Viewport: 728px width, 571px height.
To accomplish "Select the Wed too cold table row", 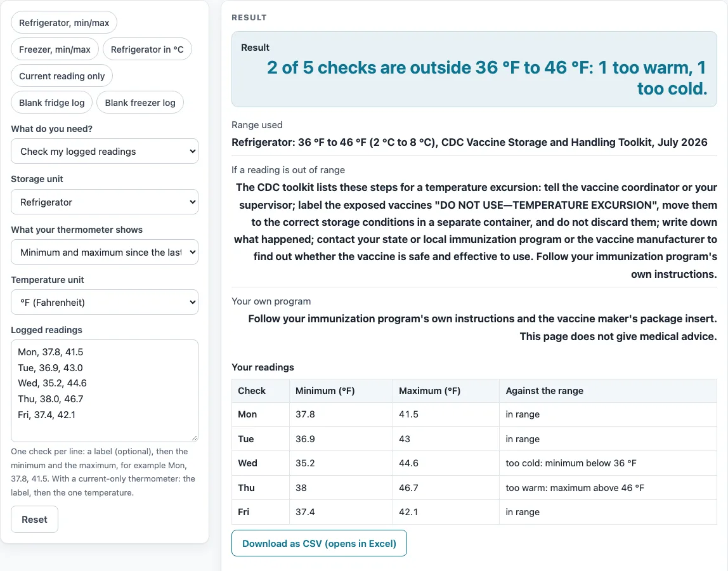I will coord(474,463).
